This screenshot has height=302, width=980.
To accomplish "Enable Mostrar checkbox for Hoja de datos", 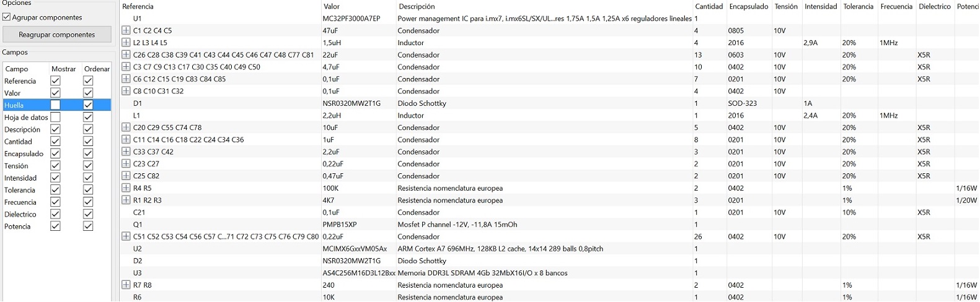I will [55, 117].
